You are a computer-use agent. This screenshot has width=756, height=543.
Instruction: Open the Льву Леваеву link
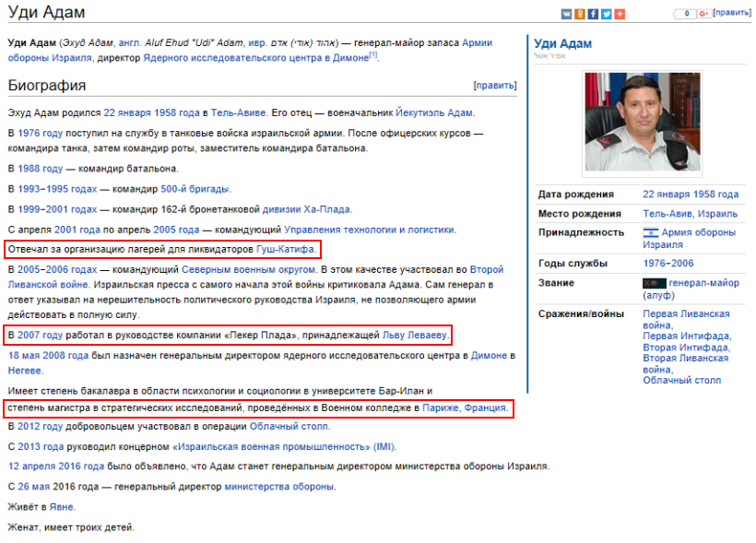(414, 336)
